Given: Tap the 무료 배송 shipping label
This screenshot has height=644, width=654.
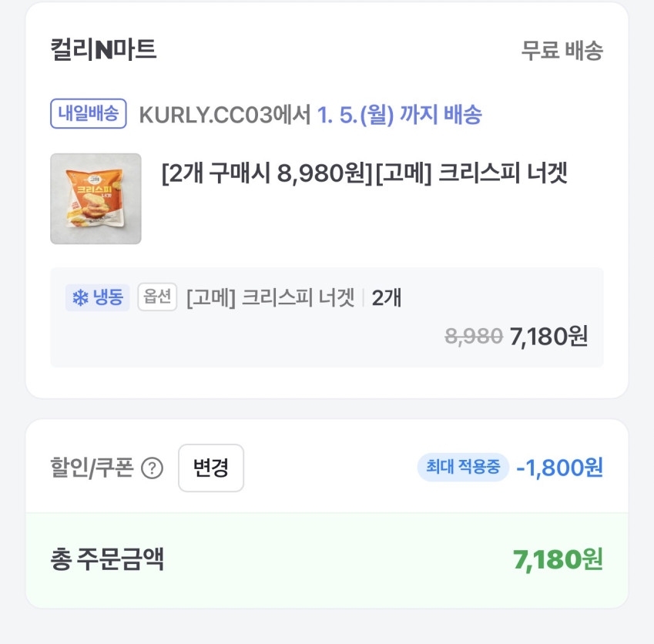Looking at the screenshot, I should click(x=562, y=51).
